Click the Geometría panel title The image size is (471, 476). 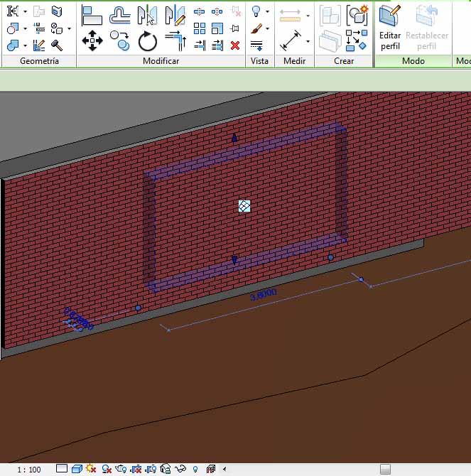click(x=38, y=61)
